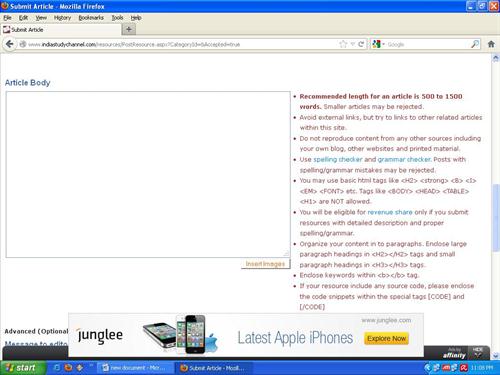
Task: Open the www.junglee.com ad link
Action: (386, 320)
